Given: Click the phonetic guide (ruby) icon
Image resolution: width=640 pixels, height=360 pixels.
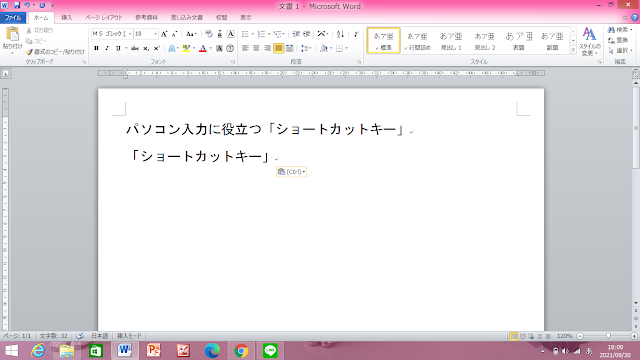Looking at the screenshot, I should click(209, 34).
